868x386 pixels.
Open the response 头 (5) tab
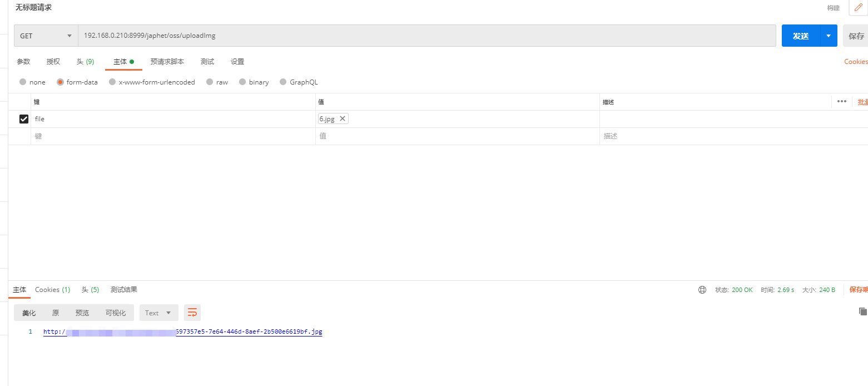click(x=90, y=290)
